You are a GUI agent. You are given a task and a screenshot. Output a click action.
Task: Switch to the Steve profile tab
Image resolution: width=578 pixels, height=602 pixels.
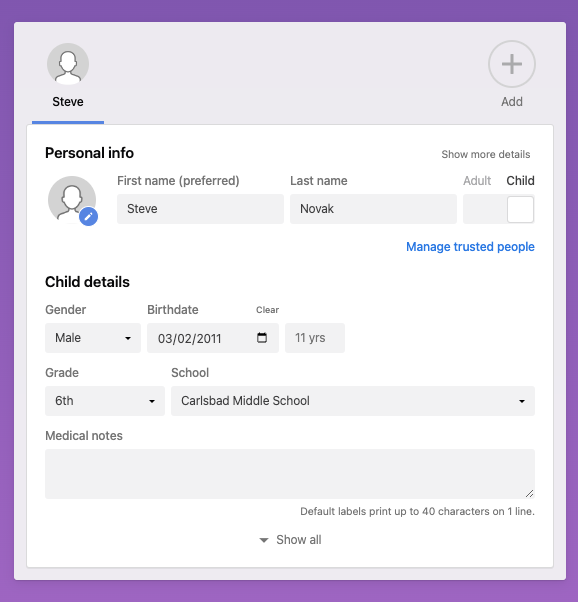[x=68, y=102]
